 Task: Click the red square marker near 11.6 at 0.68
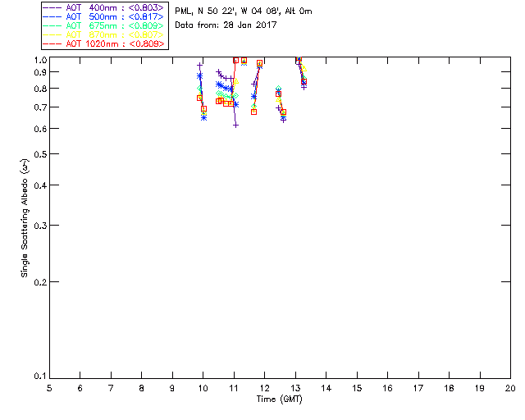(x=253, y=112)
